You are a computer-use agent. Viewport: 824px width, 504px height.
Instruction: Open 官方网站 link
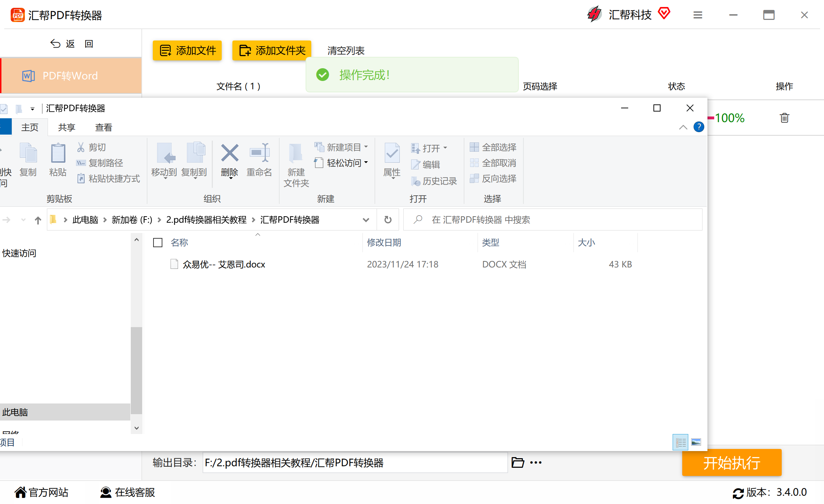click(42, 492)
